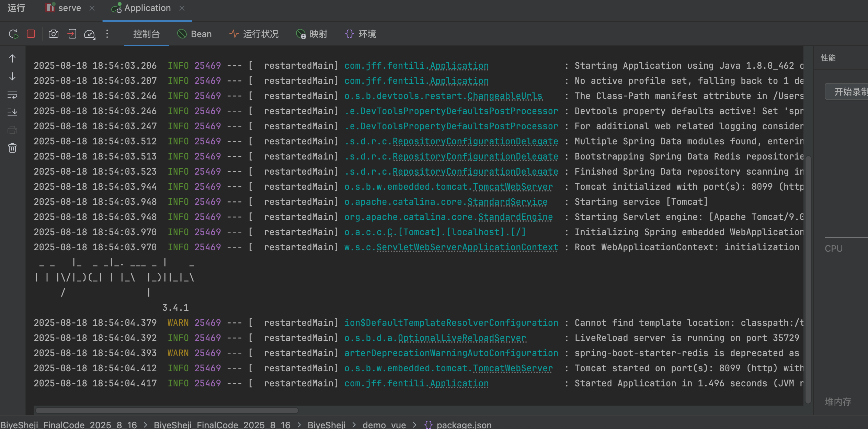The width and height of the screenshot is (868, 429).
Task: Toggle scroll to end in console
Action: click(x=12, y=111)
